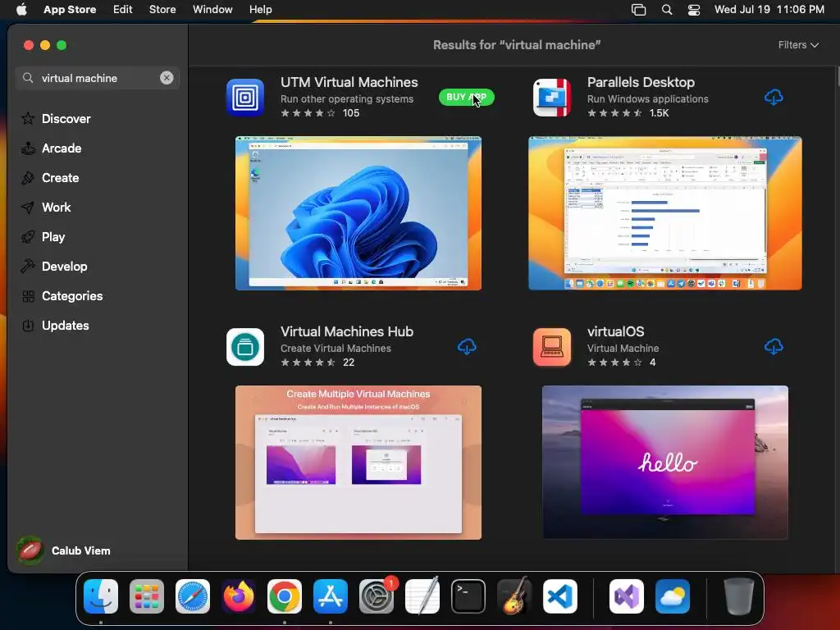View the Parallels Desktop Excel screenshot

point(664,213)
